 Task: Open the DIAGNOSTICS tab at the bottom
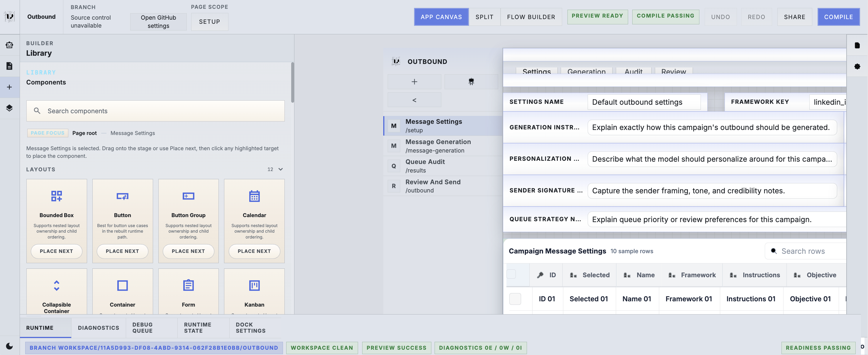[99, 327]
